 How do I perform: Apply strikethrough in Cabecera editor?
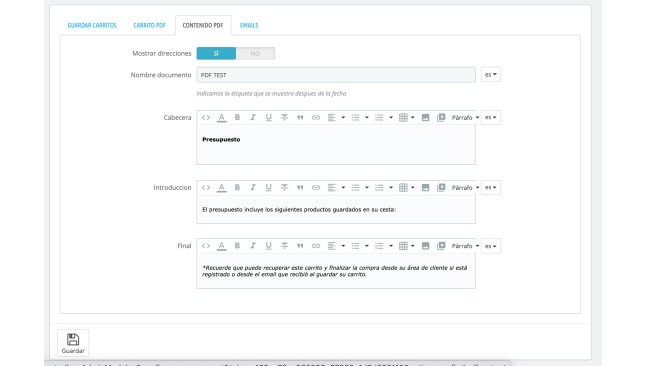coord(284,117)
